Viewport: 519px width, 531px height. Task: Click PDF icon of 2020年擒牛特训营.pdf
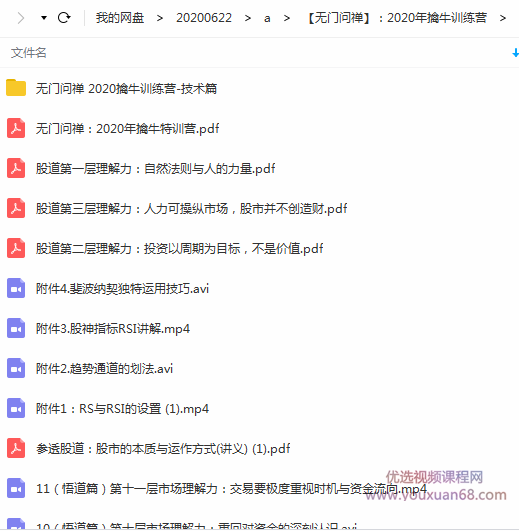[16, 128]
